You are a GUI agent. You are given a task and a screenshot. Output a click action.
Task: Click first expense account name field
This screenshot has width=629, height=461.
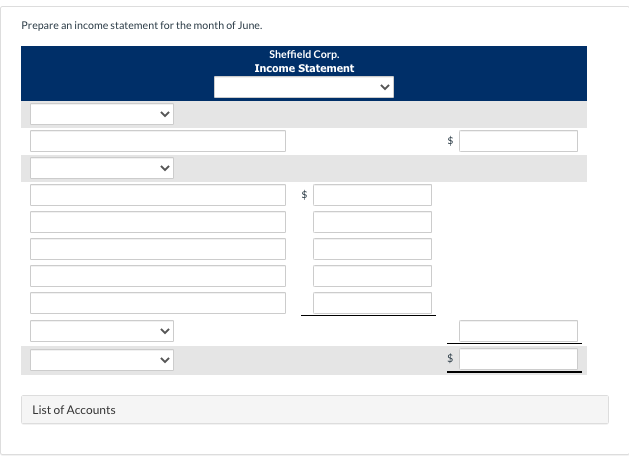[x=158, y=195]
